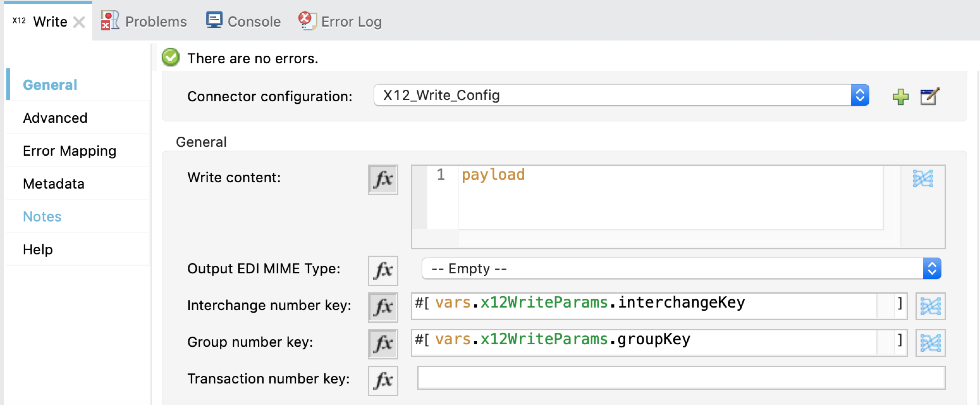Click the Problems tab icon
Image resolution: width=980 pixels, height=405 pixels.
(x=110, y=20)
